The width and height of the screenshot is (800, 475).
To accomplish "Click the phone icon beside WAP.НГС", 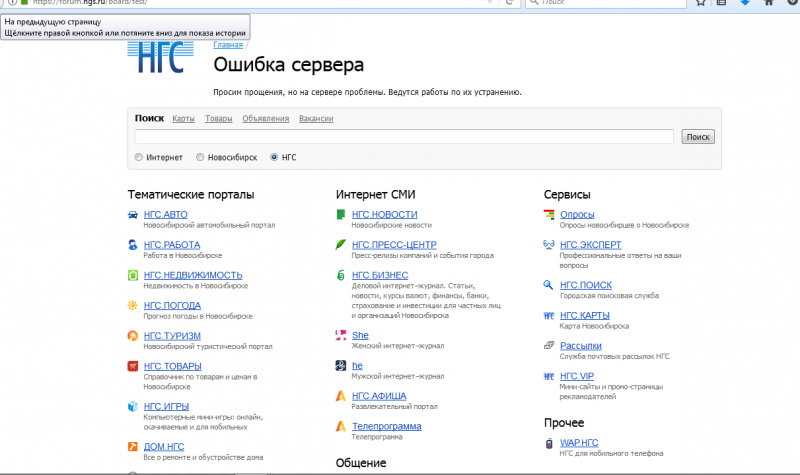I will click(548, 443).
